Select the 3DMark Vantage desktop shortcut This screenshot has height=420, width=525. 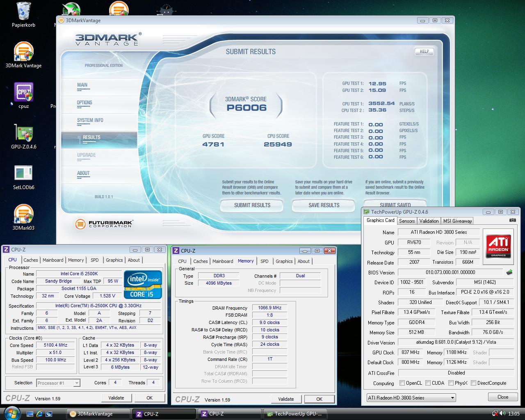23,55
